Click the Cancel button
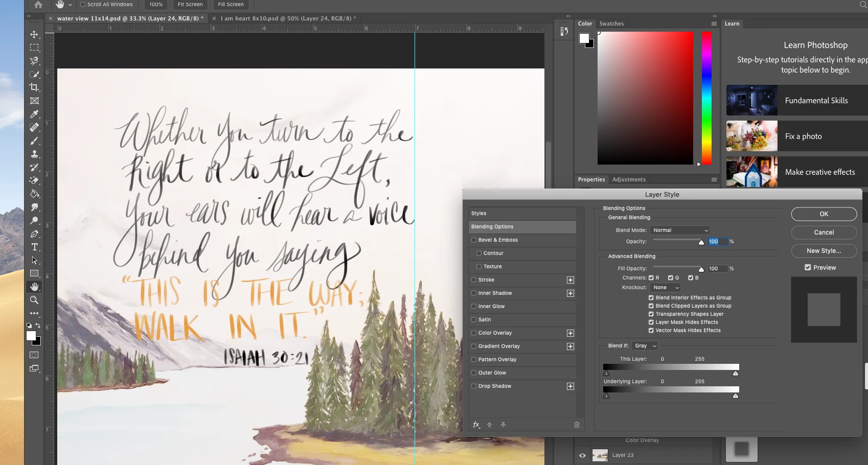This screenshot has height=465, width=868. 824,232
